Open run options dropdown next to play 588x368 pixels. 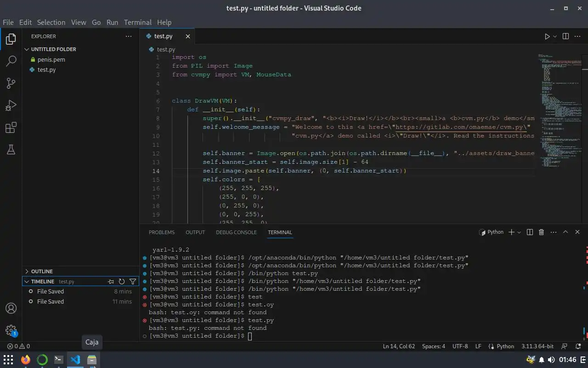[555, 36]
